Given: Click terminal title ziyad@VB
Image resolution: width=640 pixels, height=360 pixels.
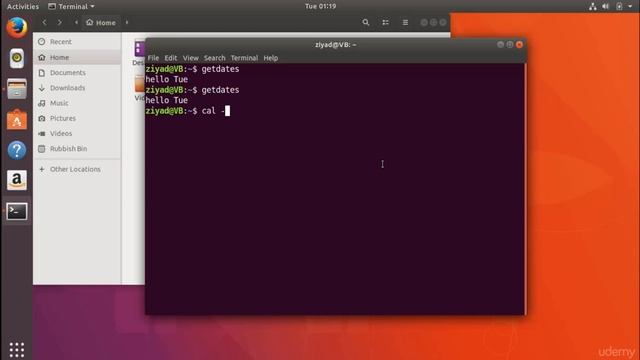Looking at the screenshot, I should coord(335,44).
